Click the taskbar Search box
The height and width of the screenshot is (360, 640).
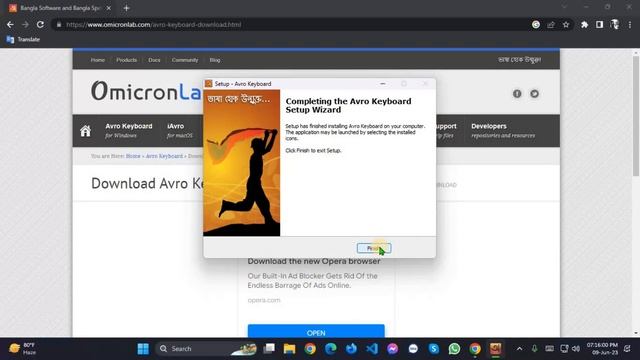[x=207, y=349]
